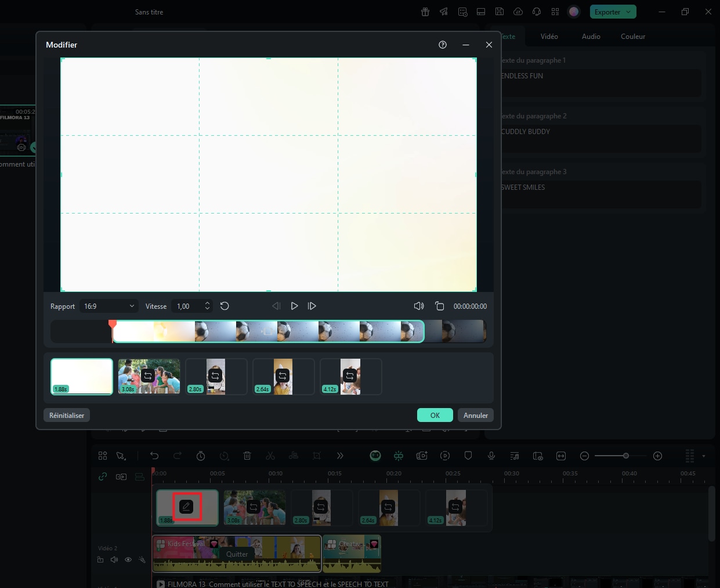The image size is (720, 588).
Task: Open the user account avatar
Action: tap(574, 12)
